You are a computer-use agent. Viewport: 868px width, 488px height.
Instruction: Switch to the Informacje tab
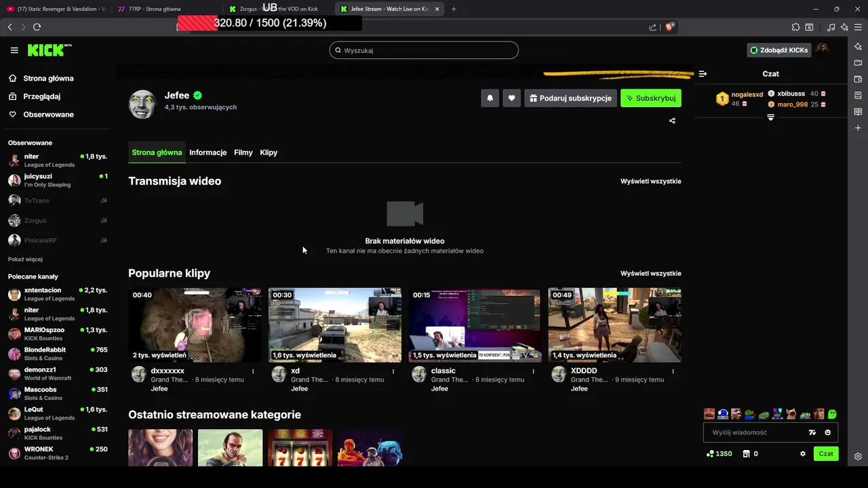pyautogui.click(x=208, y=152)
